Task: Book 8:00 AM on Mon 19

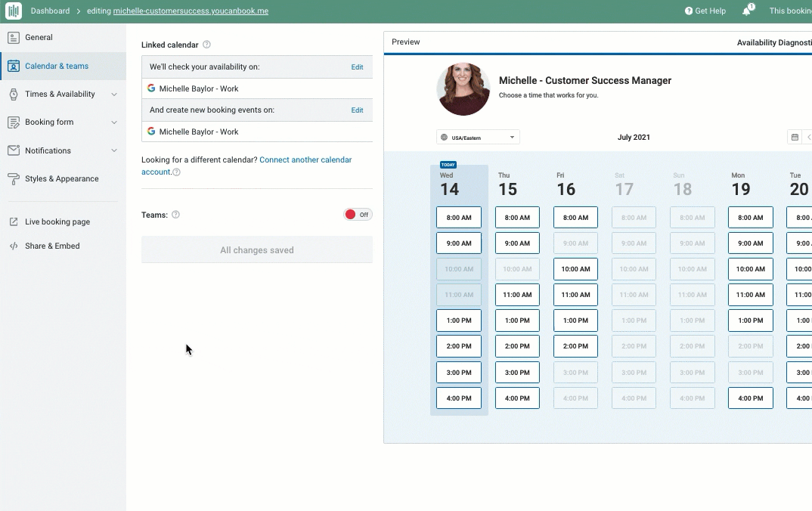Action: pos(750,218)
